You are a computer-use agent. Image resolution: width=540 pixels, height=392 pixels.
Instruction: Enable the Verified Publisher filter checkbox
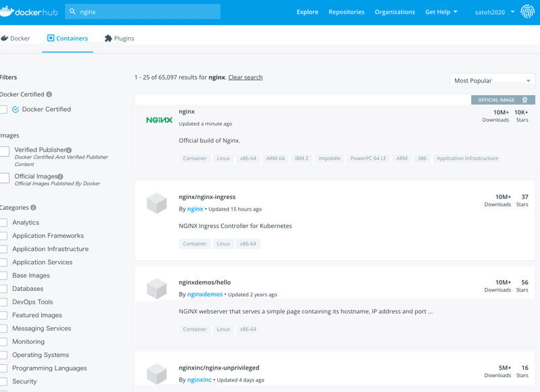(4, 151)
